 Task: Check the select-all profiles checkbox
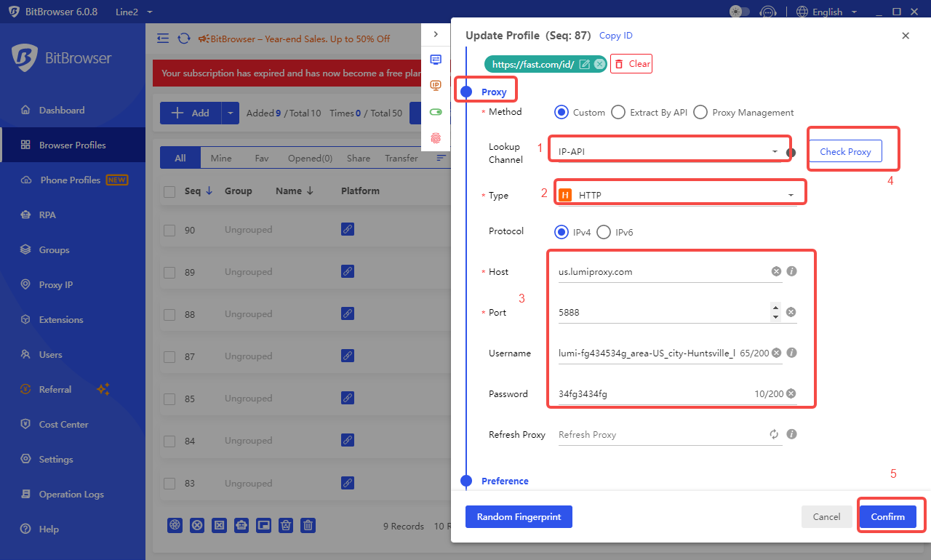click(169, 191)
